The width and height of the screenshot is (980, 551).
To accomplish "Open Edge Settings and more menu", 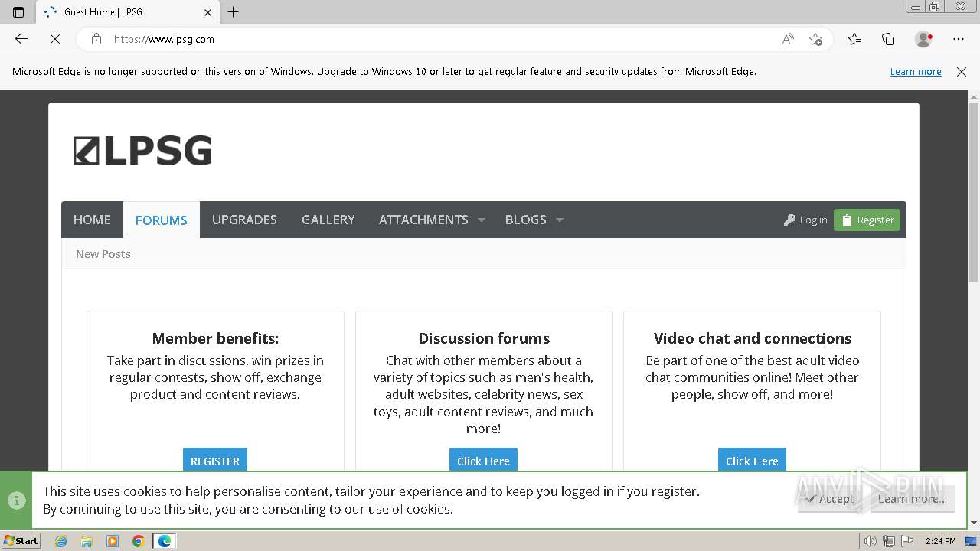I will coord(959,39).
